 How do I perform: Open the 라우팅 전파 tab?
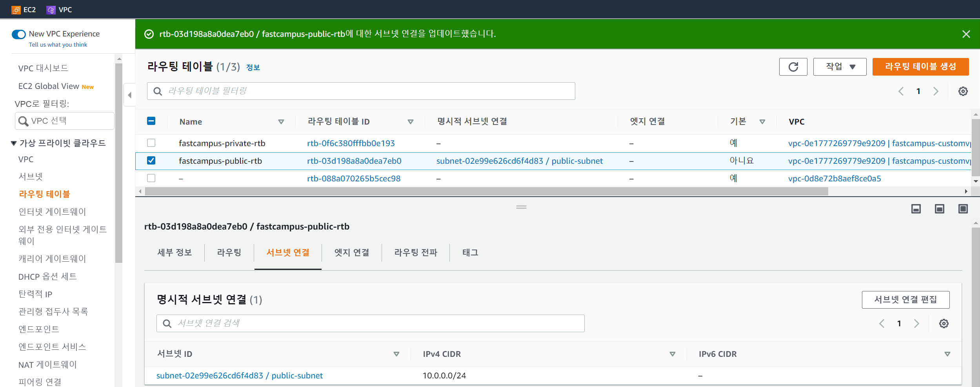[x=416, y=253]
